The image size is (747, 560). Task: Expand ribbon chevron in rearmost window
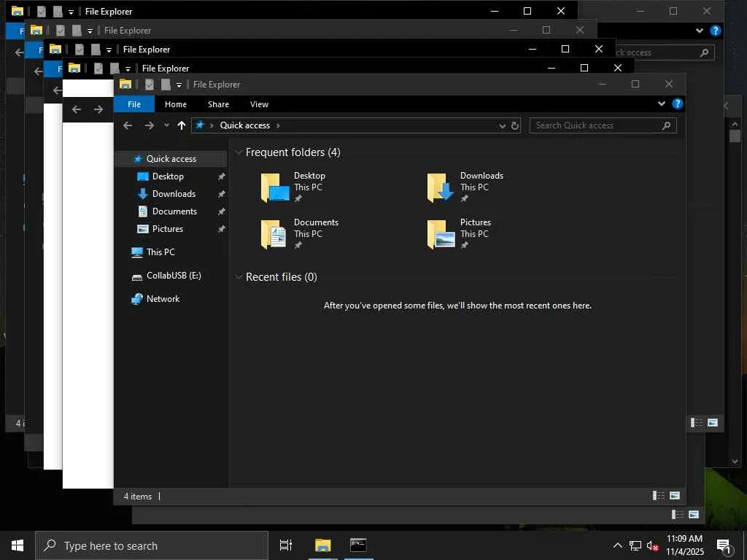pyautogui.click(x=700, y=31)
